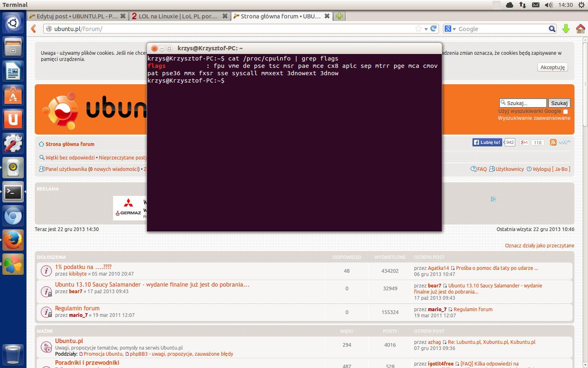Click the search magnifier in Google box
The width and height of the screenshot is (588, 368).
point(552,29)
